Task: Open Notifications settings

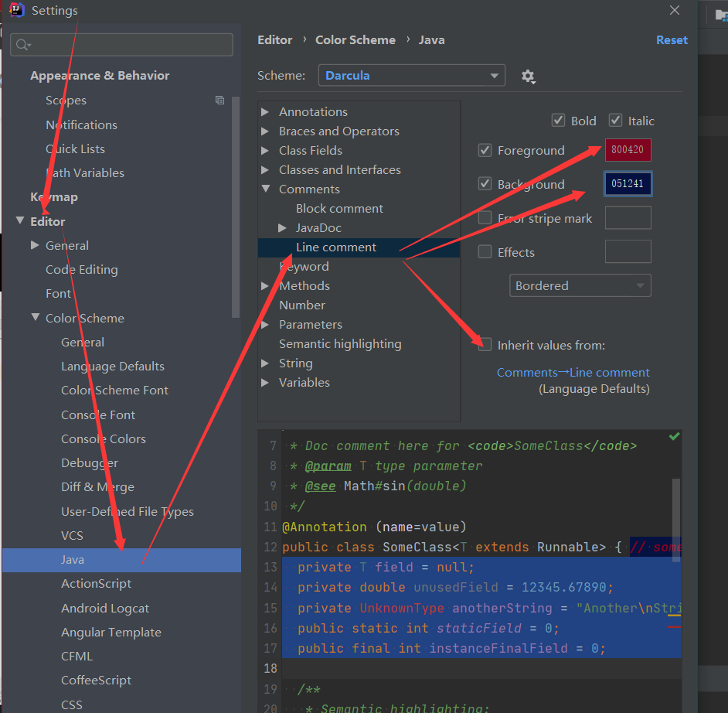Action: [x=81, y=125]
